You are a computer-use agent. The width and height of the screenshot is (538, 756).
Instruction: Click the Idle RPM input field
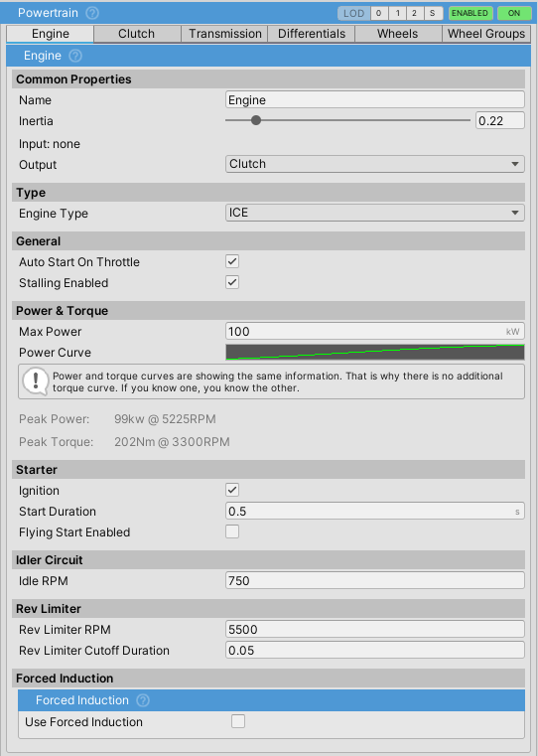coord(375,580)
